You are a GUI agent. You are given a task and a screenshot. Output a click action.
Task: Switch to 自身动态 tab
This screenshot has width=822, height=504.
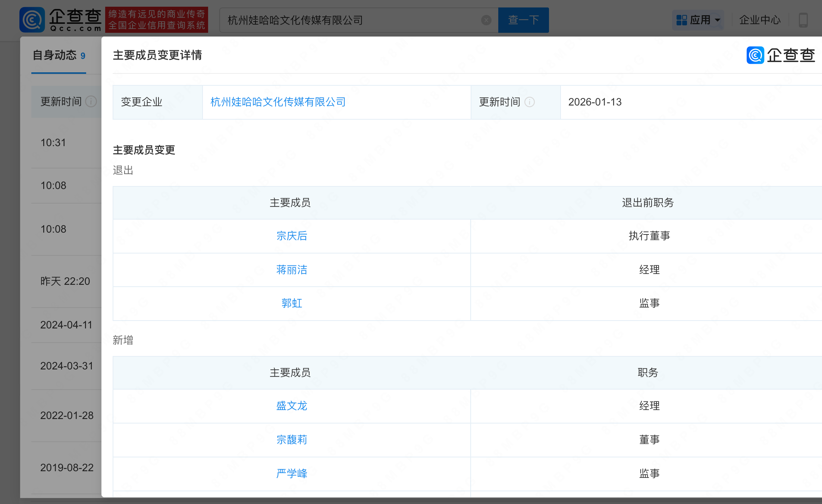(59, 55)
